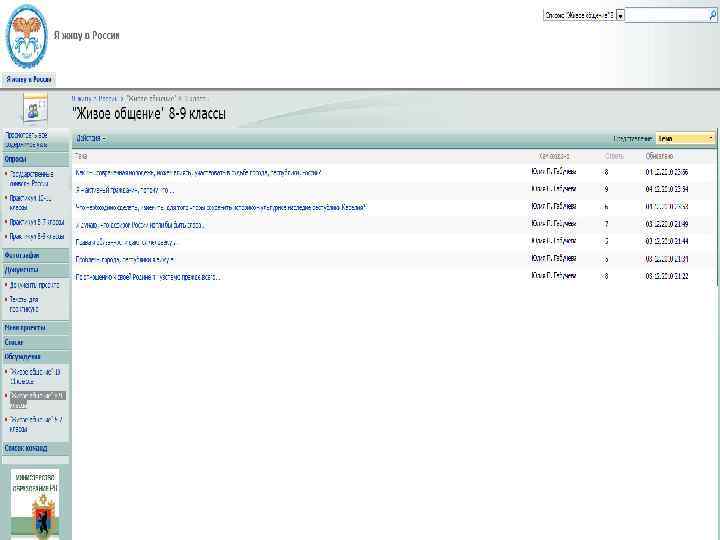Sort by the 'Кем создано' column header
720x540 pixels.
[x=554, y=157]
